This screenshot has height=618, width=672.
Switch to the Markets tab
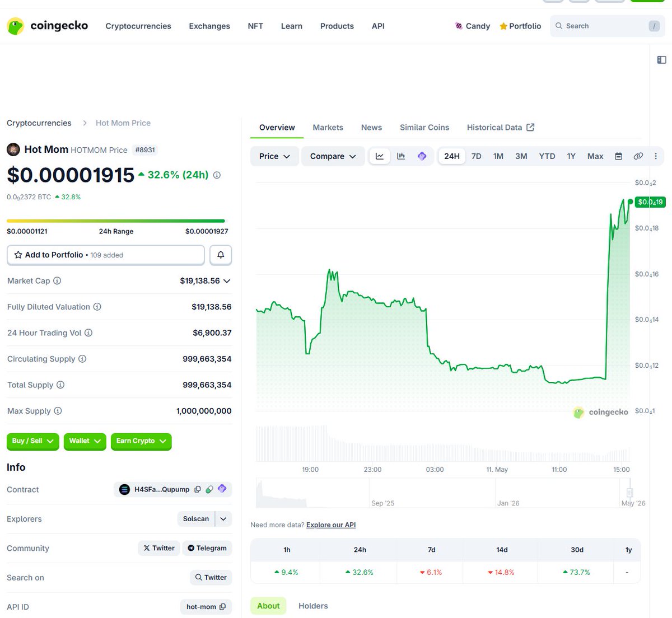328,128
